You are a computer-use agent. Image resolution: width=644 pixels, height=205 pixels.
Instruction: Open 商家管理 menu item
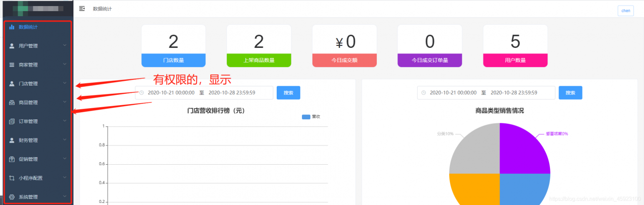38,65
